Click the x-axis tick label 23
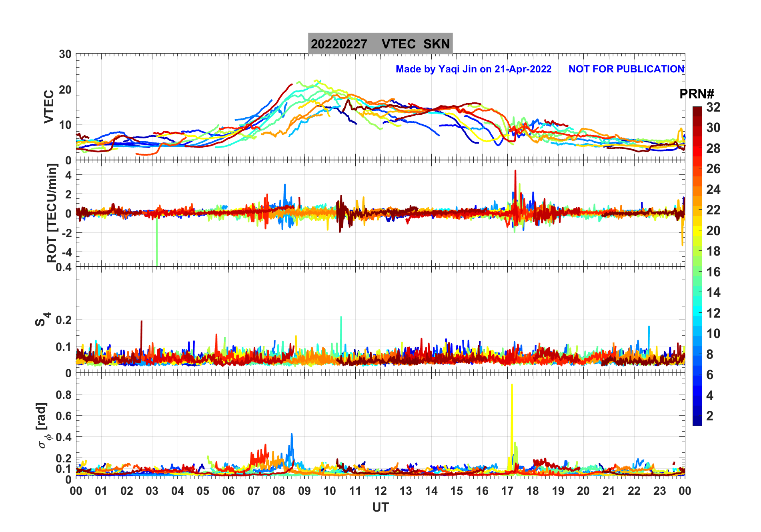This screenshot has height=532, width=761. tap(659, 491)
